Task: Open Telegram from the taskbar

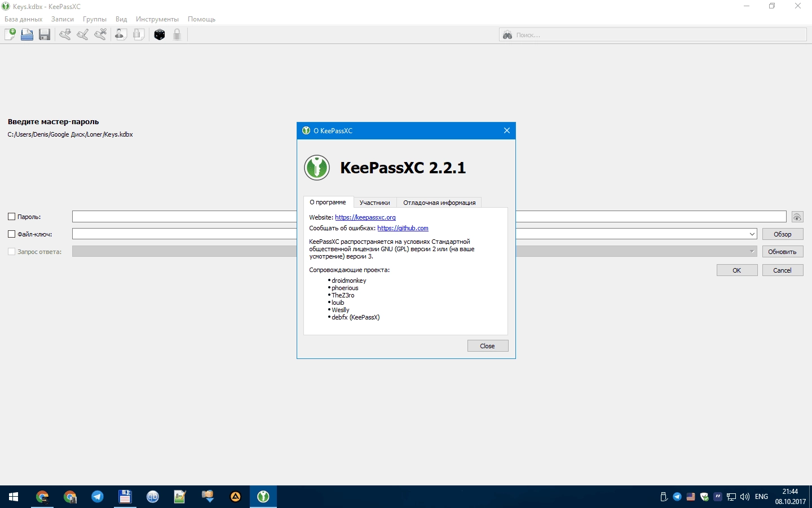Action: point(98,497)
